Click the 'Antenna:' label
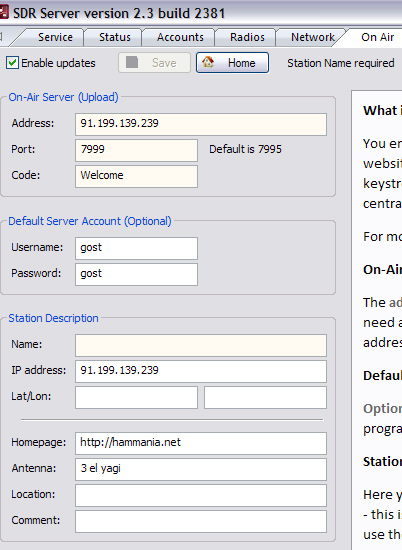The width and height of the screenshot is (402, 550). point(34,468)
